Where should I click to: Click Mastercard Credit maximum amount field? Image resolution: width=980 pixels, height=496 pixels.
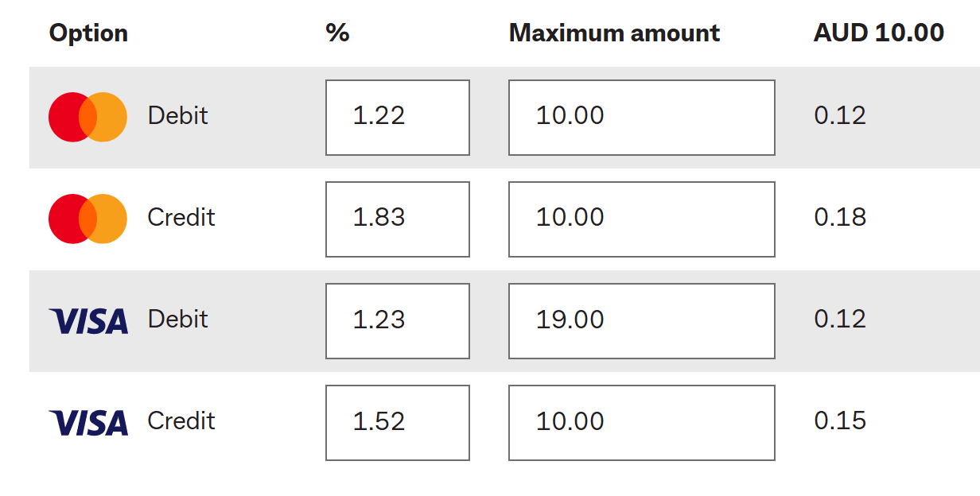pyautogui.click(x=641, y=219)
